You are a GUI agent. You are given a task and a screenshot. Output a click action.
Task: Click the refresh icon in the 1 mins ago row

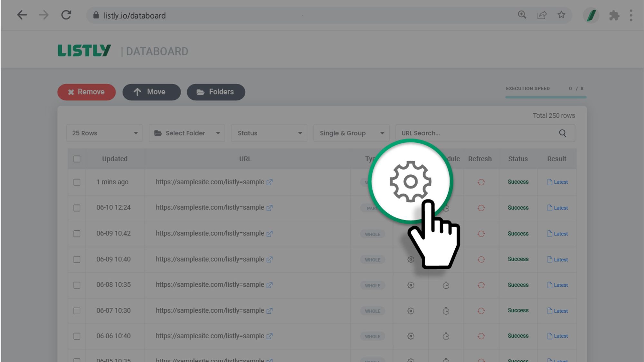pyautogui.click(x=481, y=182)
